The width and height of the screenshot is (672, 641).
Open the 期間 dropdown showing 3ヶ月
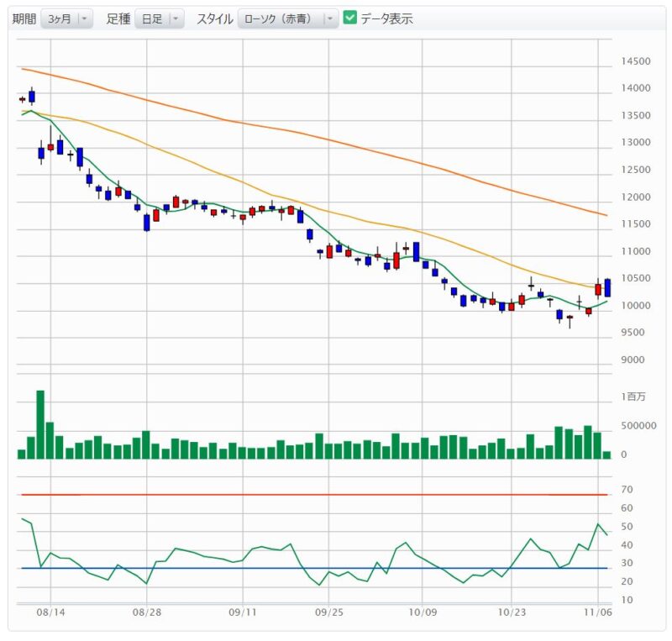(x=67, y=18)
